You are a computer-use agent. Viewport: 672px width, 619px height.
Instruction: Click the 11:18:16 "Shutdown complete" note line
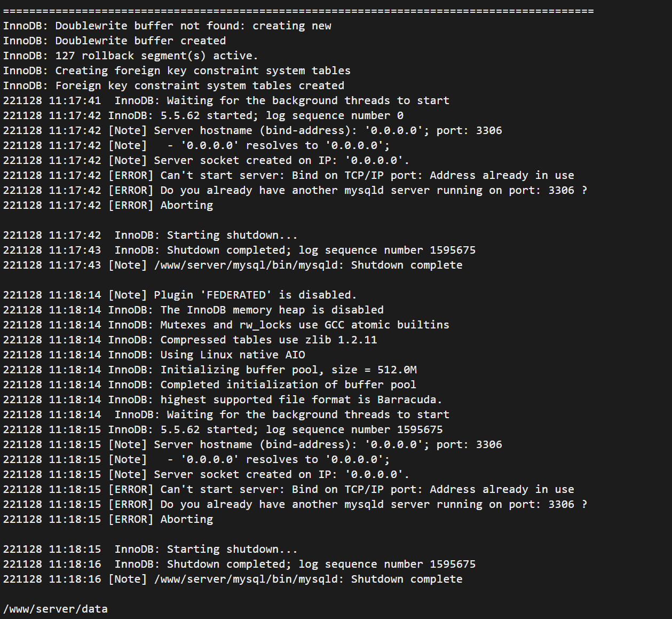point(233,579)
